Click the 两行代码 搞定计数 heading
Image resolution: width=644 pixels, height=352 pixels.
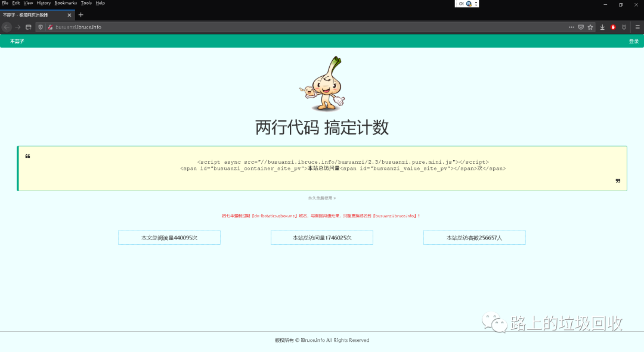[x=322, y=127]
